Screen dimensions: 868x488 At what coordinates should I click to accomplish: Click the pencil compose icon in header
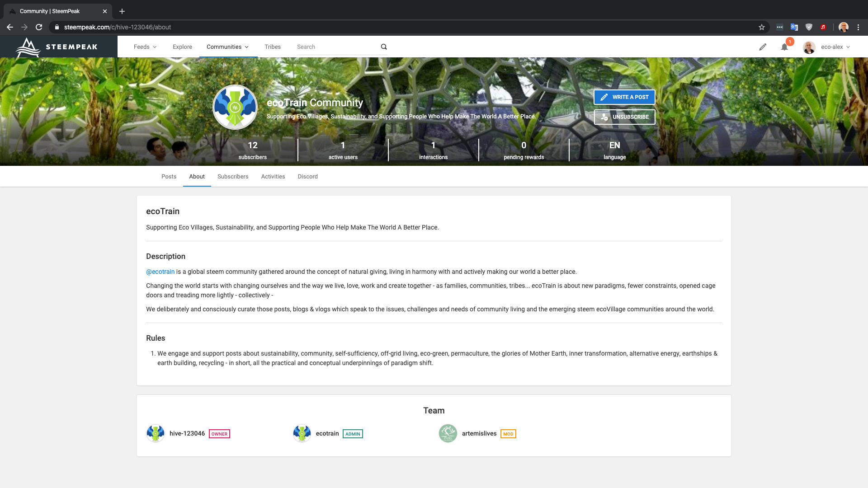pos(763,47)
